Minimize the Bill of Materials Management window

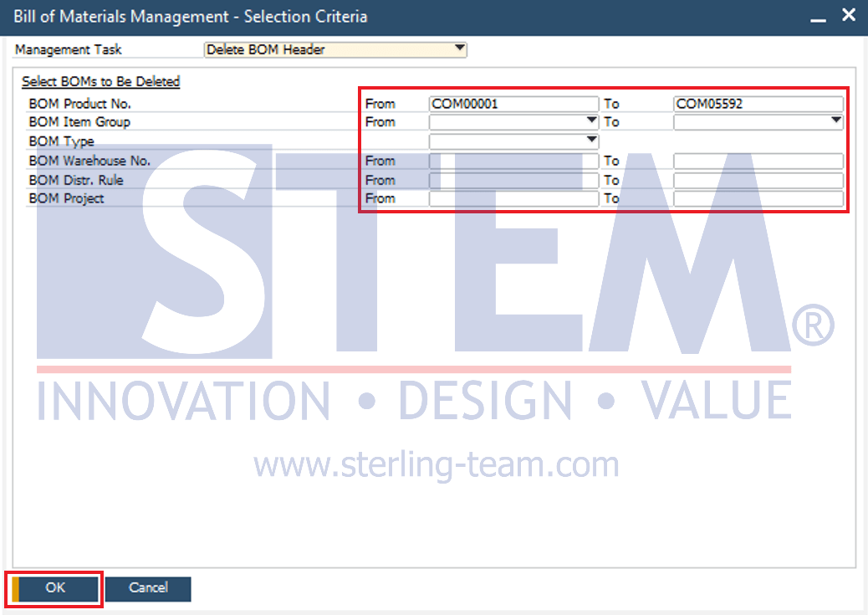819,17
